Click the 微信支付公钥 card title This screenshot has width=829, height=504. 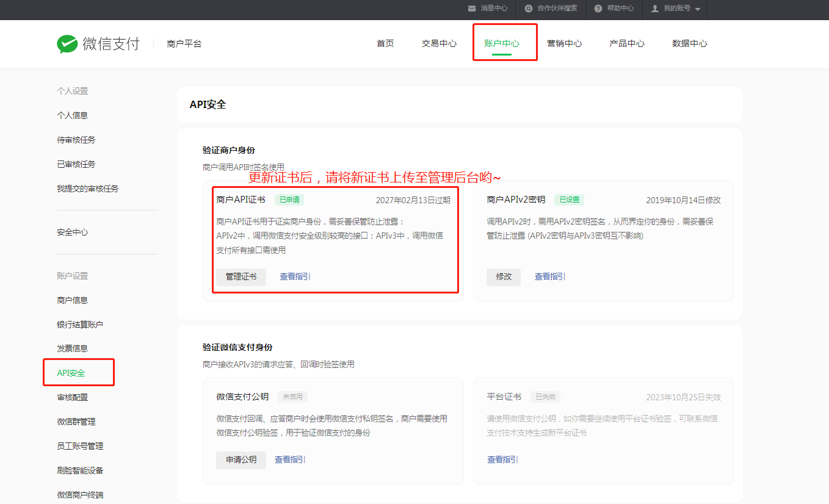pos(242,397)
